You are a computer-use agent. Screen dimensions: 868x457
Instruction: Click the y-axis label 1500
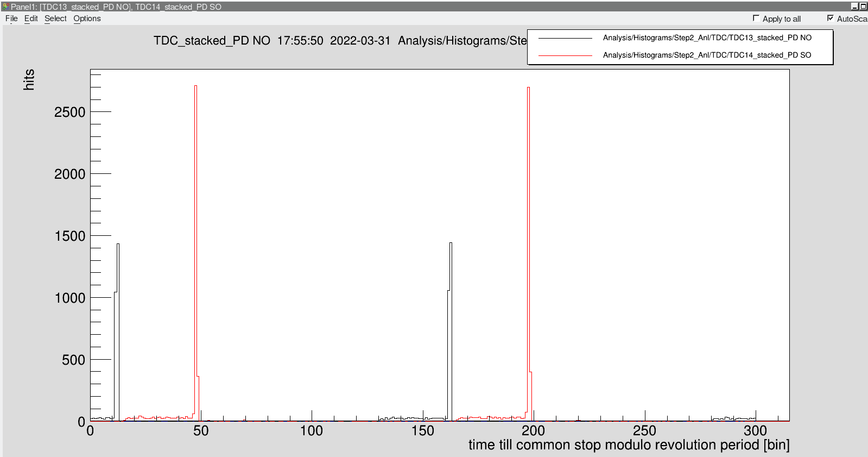(69, 236)
